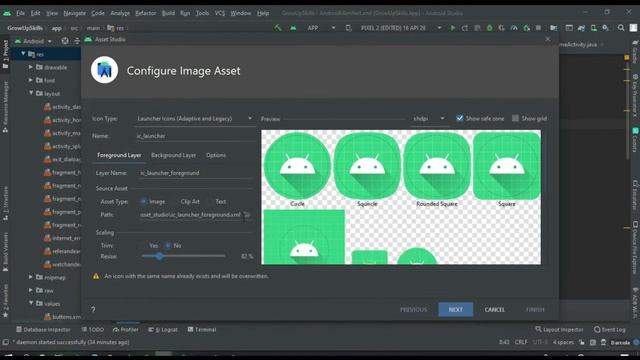Click the green Run app icon

coord(452,28)
